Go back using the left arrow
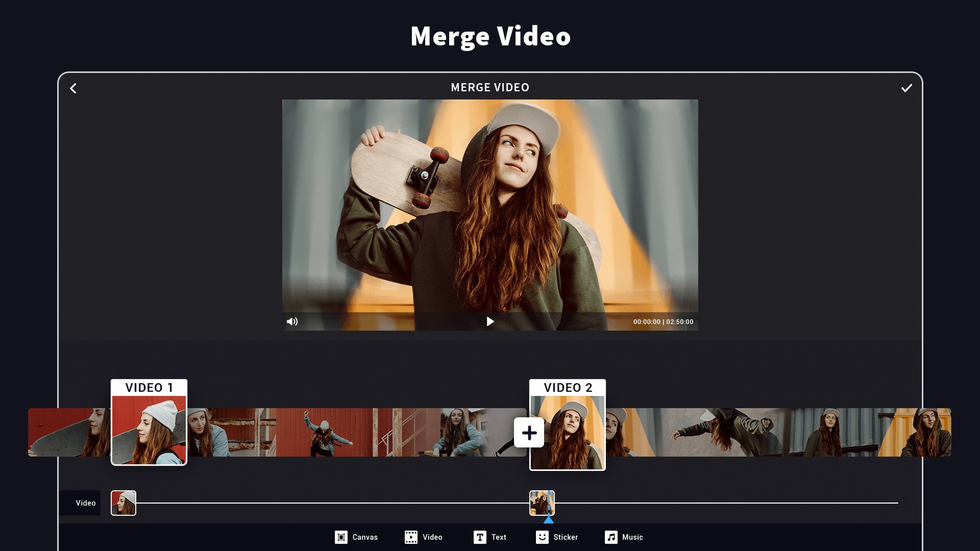Image resolution: width=980 pixels, height=551 pixels. tap(73, 88)
